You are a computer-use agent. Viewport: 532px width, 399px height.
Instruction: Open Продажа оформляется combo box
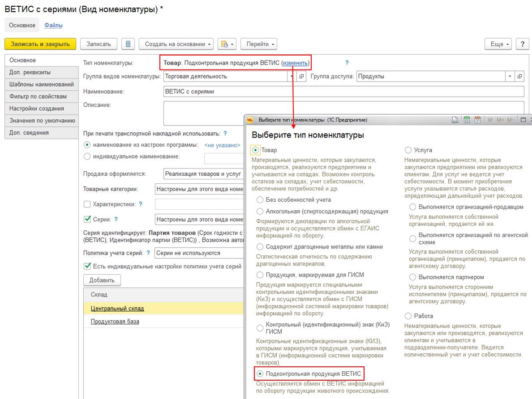coord(204,174)
